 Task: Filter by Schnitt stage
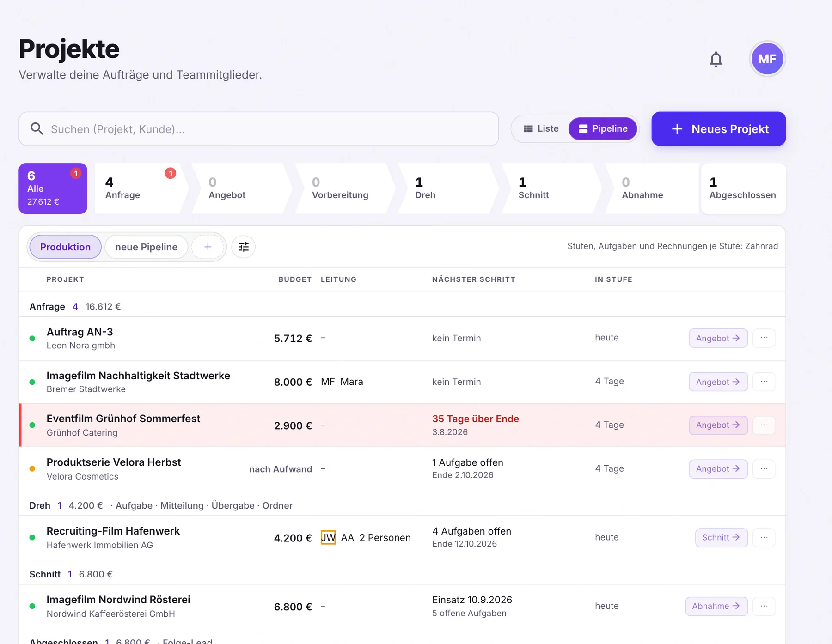tap(551, 188)
